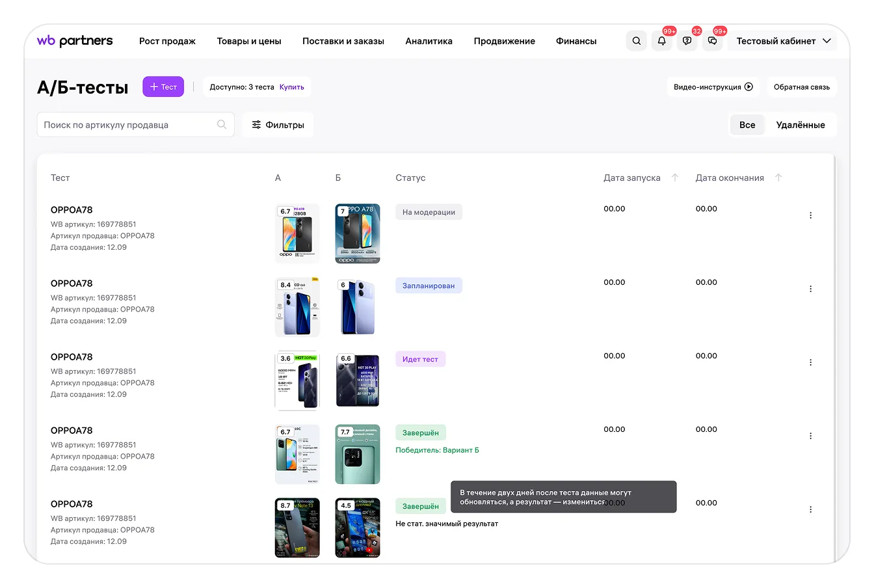Click the Купить link
874x588 pixels.
pos(292,87)
